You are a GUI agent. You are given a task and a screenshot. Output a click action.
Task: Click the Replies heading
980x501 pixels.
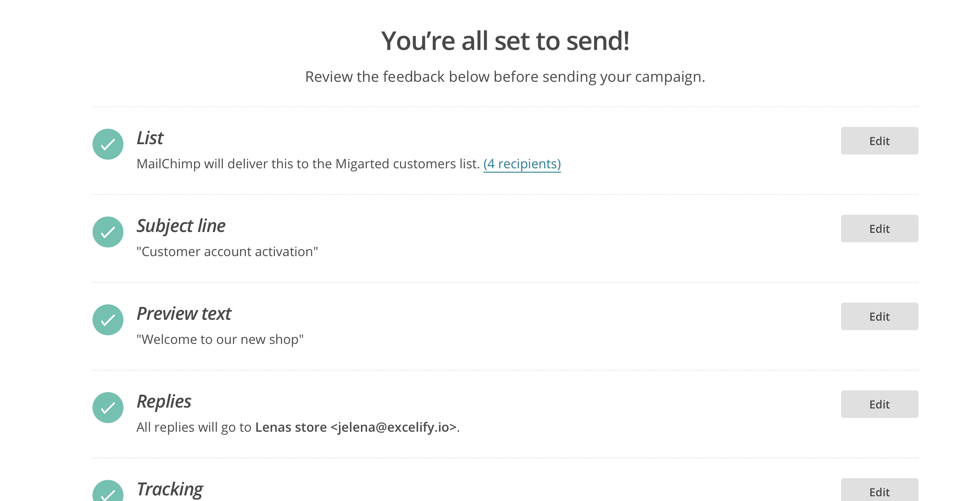(164, 402)
